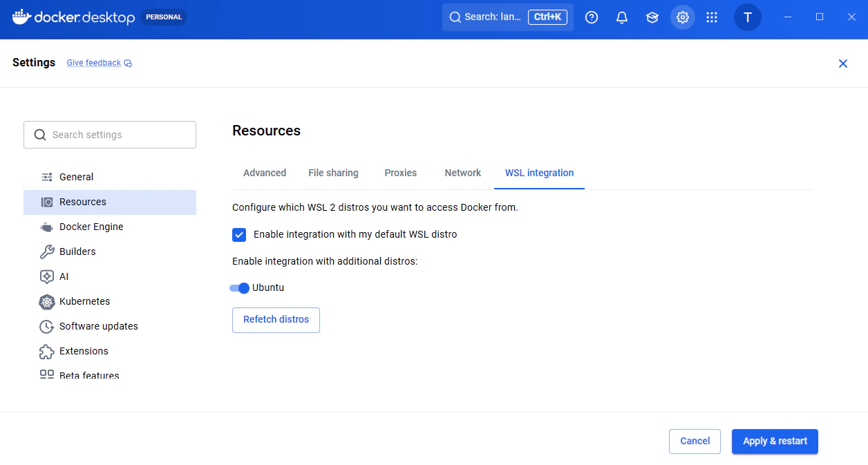Click the Builders wrench icon
The image size is (868, 465).
pos(47,252)
